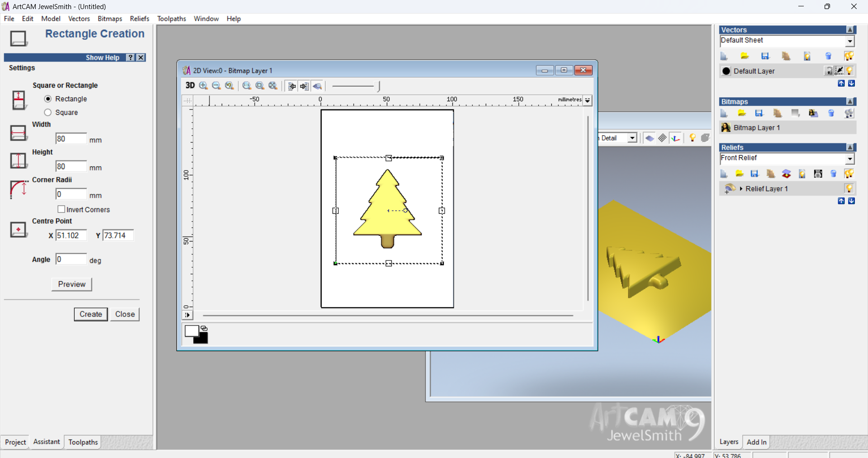Collapse the Reliefs panel
Viewport: 868px width, 458px height.
850,147
